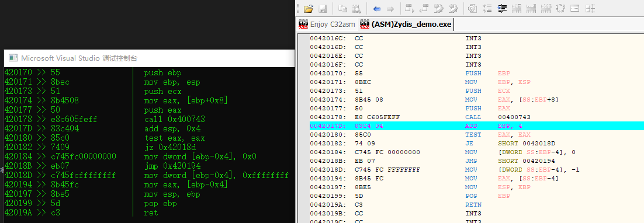Screen dimensions: 644x223
Task: Switch to the Enjoy C32asm tab
Action: click(x=327, y=25)
